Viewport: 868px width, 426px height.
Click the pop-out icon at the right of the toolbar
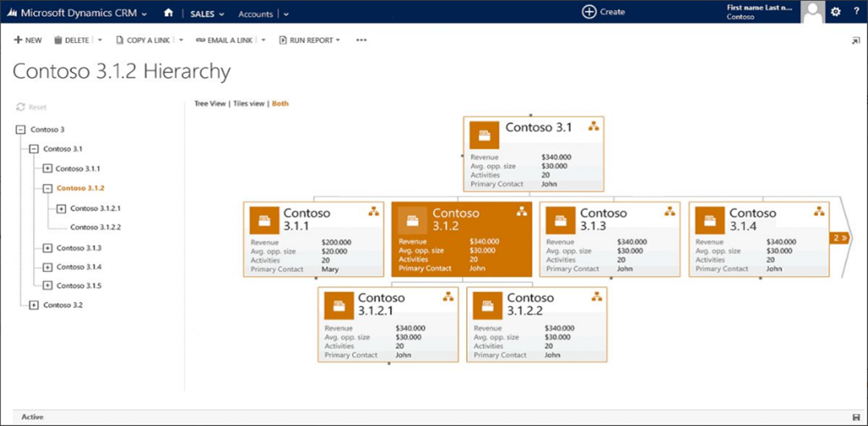pos(856,40)
